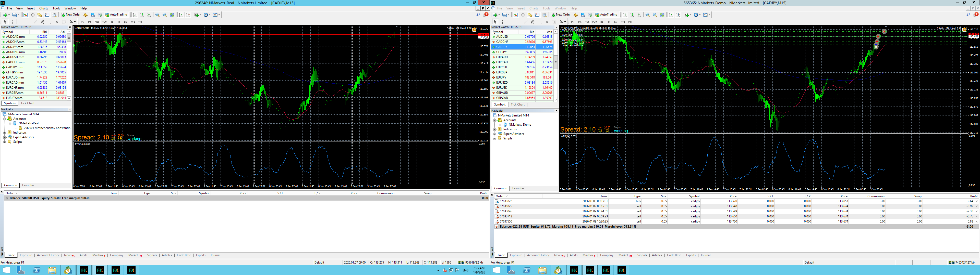Viewport: 980px width, 275px height.
Task: Zoom out the chart in Real window
Action: (165, 15)
